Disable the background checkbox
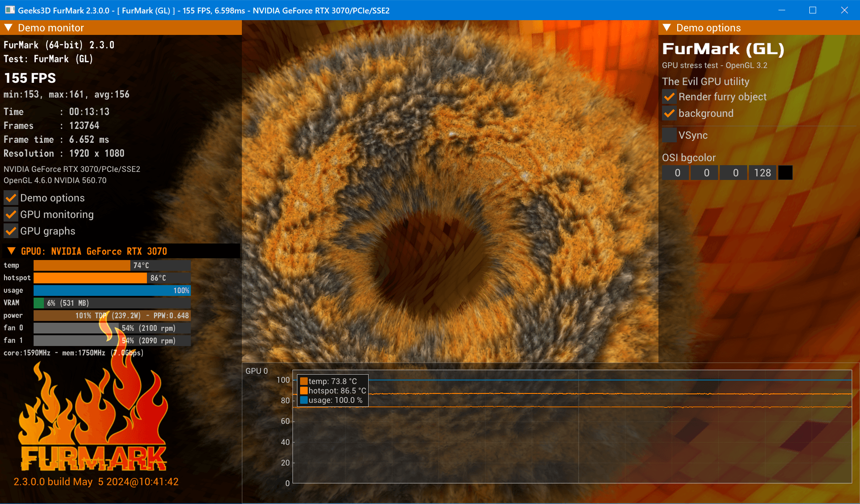 (x=669, y=113)
